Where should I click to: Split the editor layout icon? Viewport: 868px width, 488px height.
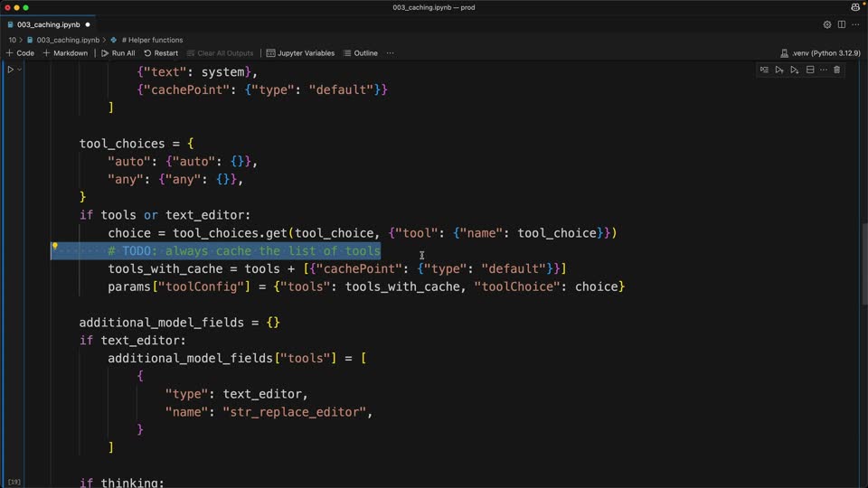[x=842, y=24]
